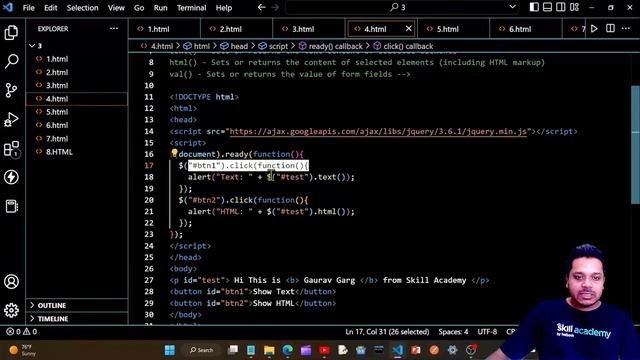Toggle the Primary Side Bar
The image size is (640, 360).
pyautogui.click(x=534, y=7)
